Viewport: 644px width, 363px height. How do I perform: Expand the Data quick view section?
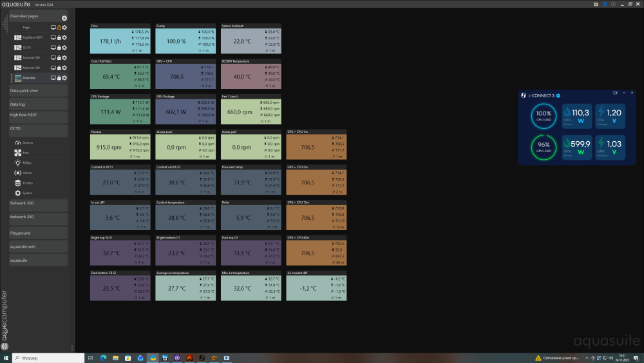[38, 90]
